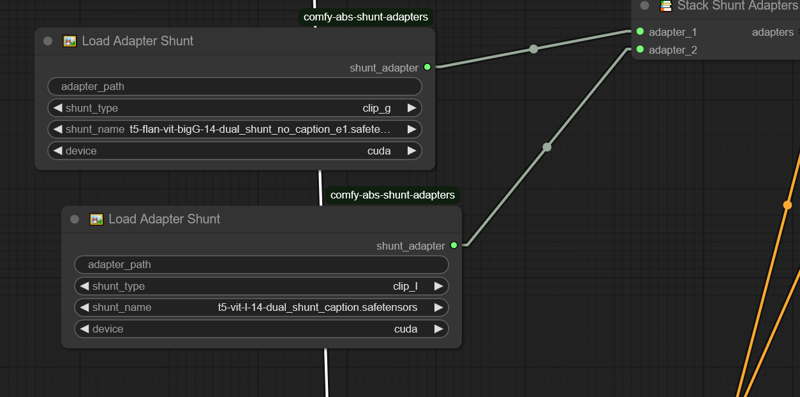Click the comfy-abs-shunt-adapters badge above the clip_g node
This screenshot has height=397, width=800.
[x=366, y=17]
